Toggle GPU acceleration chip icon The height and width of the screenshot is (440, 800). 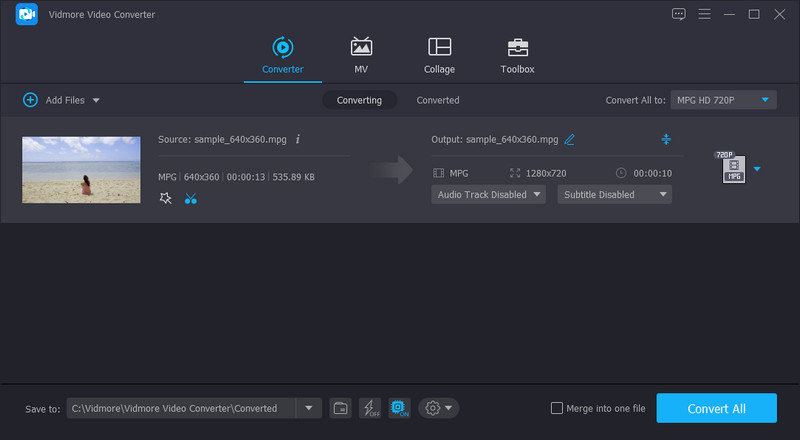pyautogui.click(x=399, y=408)
